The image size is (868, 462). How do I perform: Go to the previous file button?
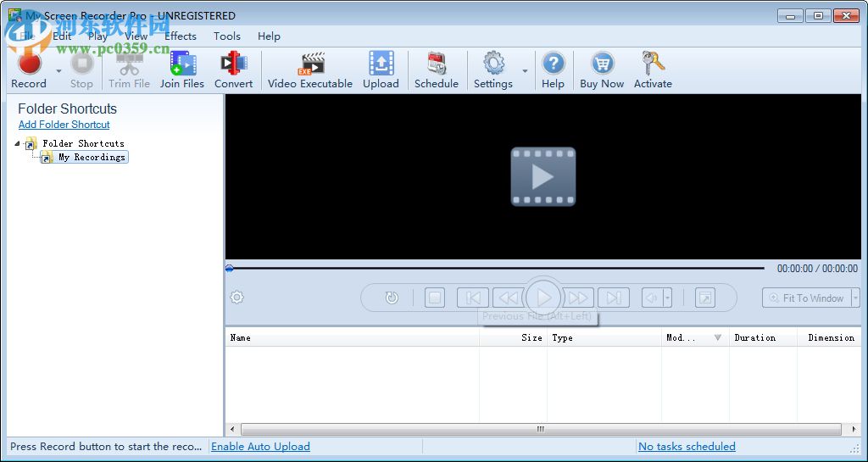point(473,298)
